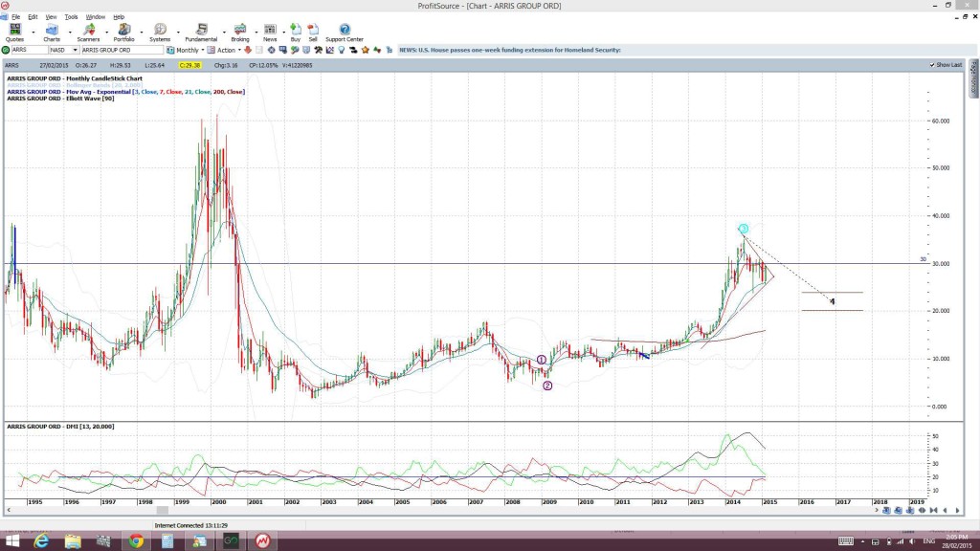Open the Window menu
Screen dimensions: 980x551
coord(95,17)
